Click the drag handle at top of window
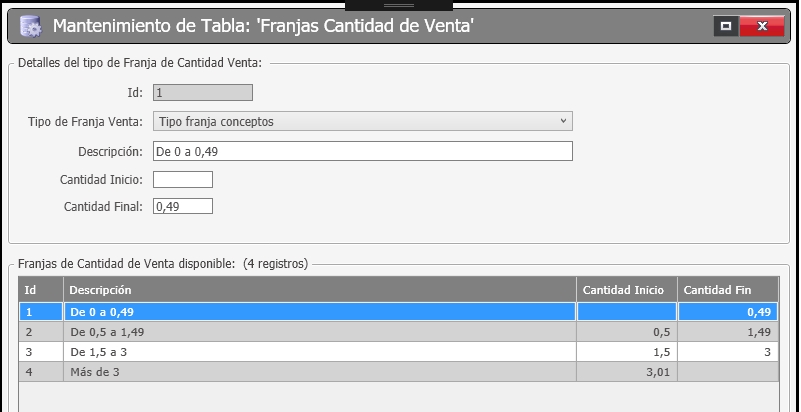 pos(399,5)
